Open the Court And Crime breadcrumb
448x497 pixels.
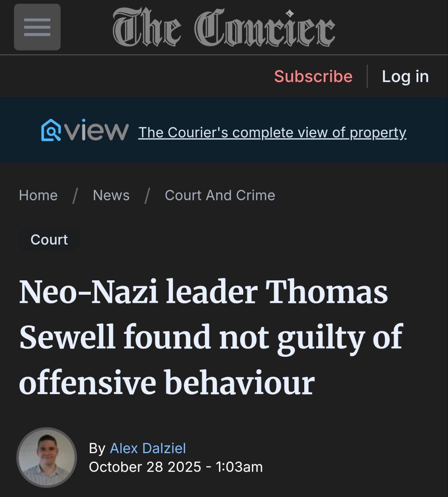pos(220,195)
